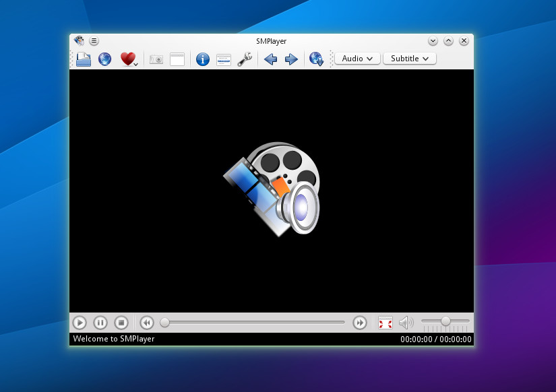Screen dimensions: 556x392
Task: Click the SMPlayer app icon in title bar
Action: point(79,41)
